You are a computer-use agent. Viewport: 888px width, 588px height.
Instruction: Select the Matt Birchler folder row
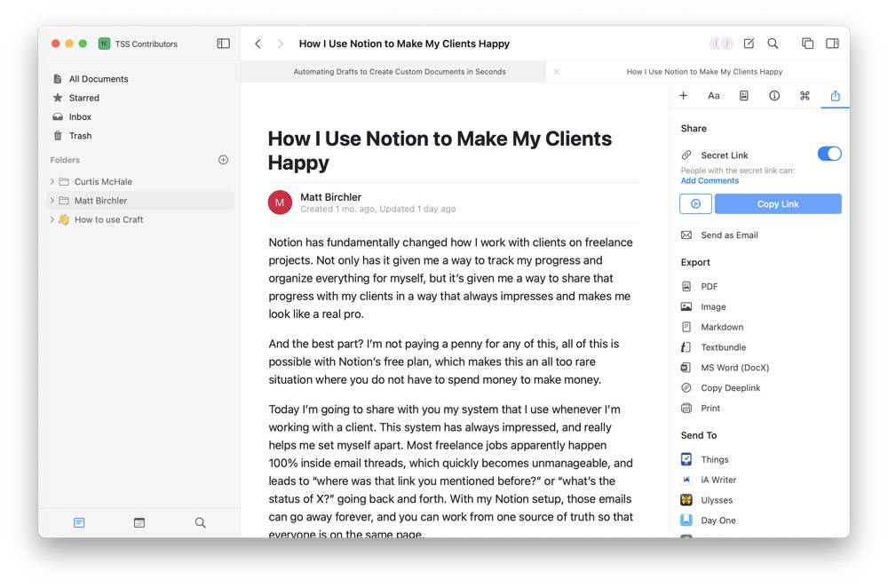[140, 201]
